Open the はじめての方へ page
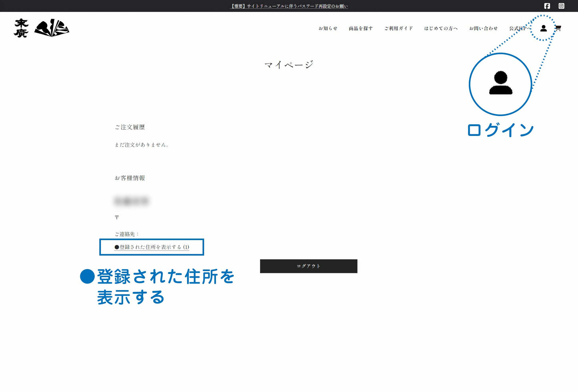The image size is (578, 392). point(441,28)
